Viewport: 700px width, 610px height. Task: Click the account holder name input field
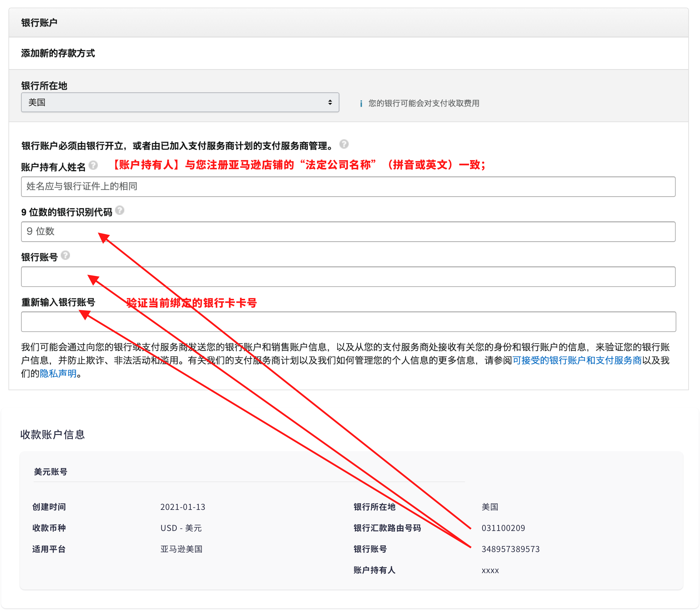[348, 186]
